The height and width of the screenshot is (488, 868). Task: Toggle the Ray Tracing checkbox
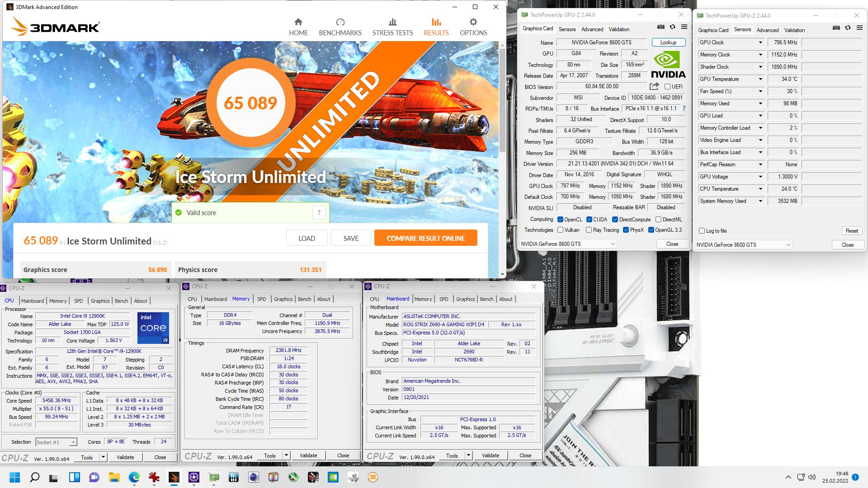tap(589, 230)
